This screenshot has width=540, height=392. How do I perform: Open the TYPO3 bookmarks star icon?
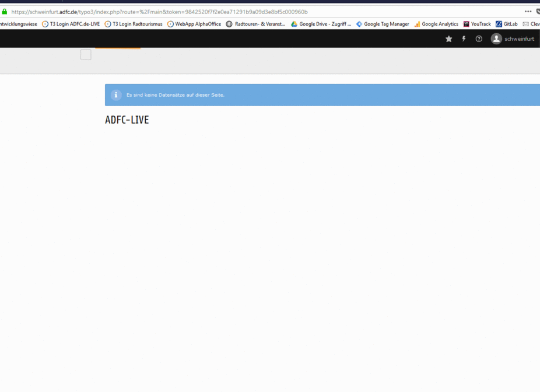pos(448,39)
